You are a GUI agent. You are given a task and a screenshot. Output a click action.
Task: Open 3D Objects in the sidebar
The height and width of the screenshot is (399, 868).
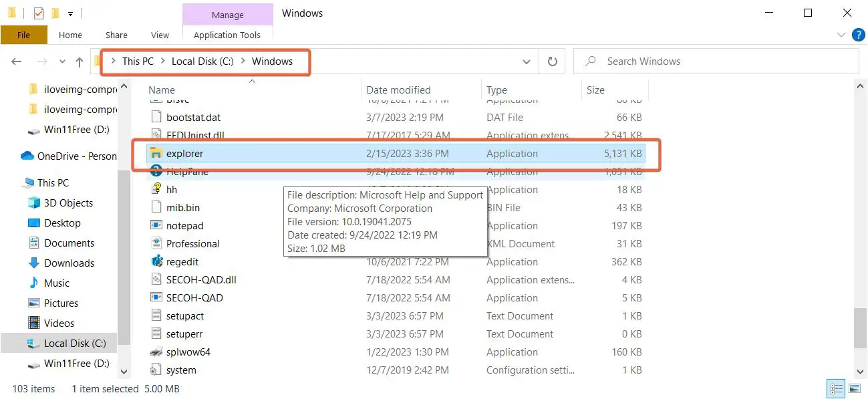pyautogui.click(x=60, y=203)
